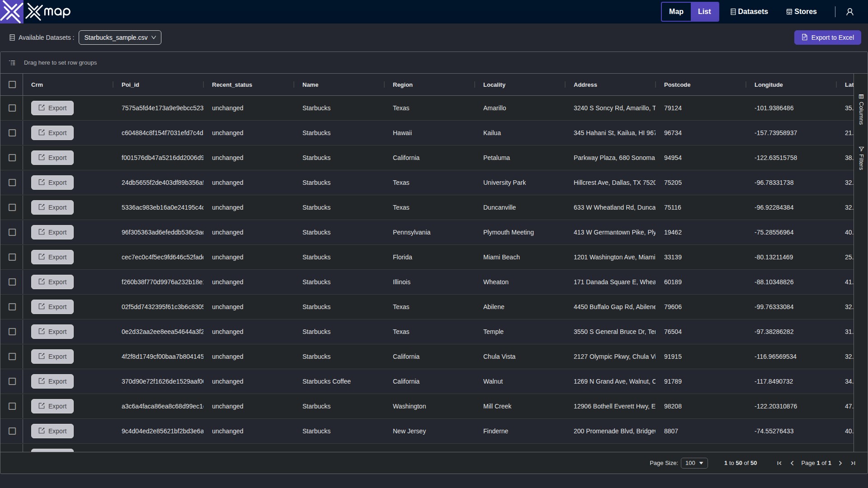Image resolution: width=868 pixels, height=488 pixels.
Task: Go to the first page icon
Action: pyautogui.click(x=779, y=463)
